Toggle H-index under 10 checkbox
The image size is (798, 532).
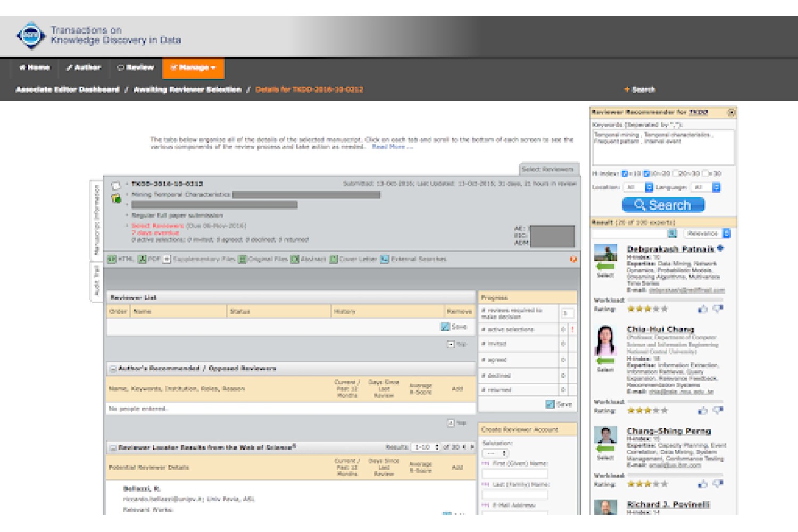point(625,173)
